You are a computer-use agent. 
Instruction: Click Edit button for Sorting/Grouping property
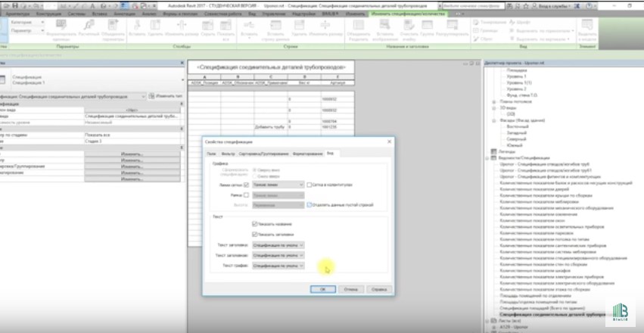(132, 166)
